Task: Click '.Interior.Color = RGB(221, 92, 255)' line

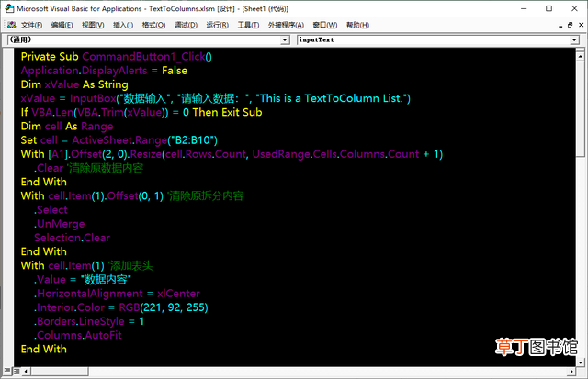Action: pos(120,307)
